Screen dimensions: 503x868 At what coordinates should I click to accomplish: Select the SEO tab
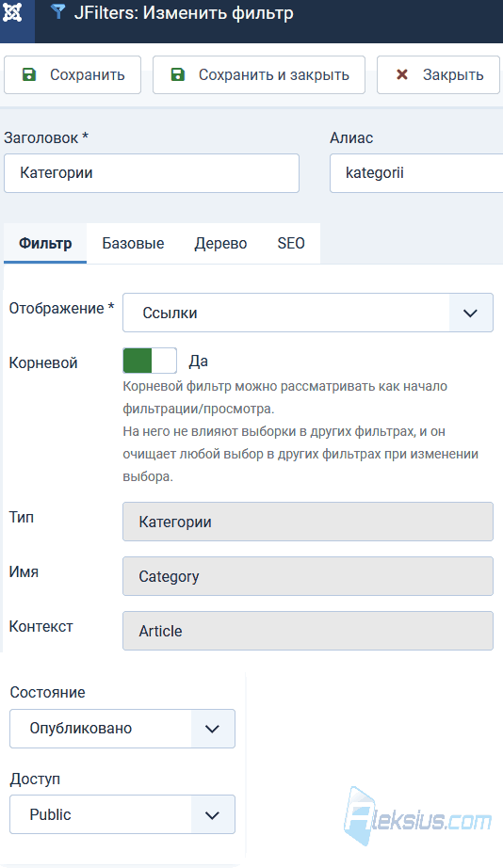point(291,244)
